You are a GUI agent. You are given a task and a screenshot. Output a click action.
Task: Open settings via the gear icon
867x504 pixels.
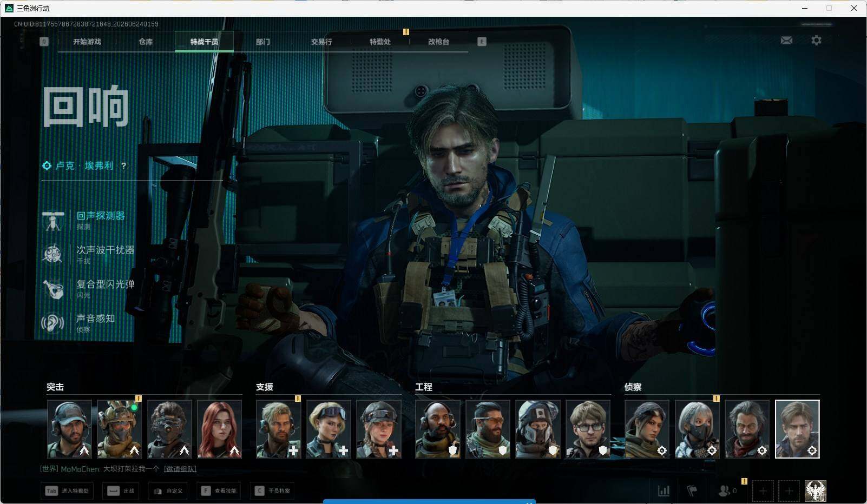coord(816,41)
